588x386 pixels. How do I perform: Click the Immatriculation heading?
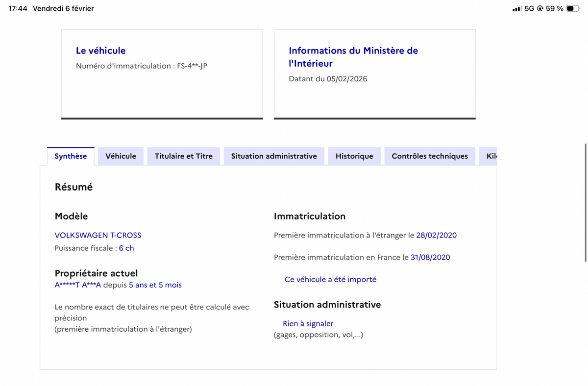tap(310, 216)
